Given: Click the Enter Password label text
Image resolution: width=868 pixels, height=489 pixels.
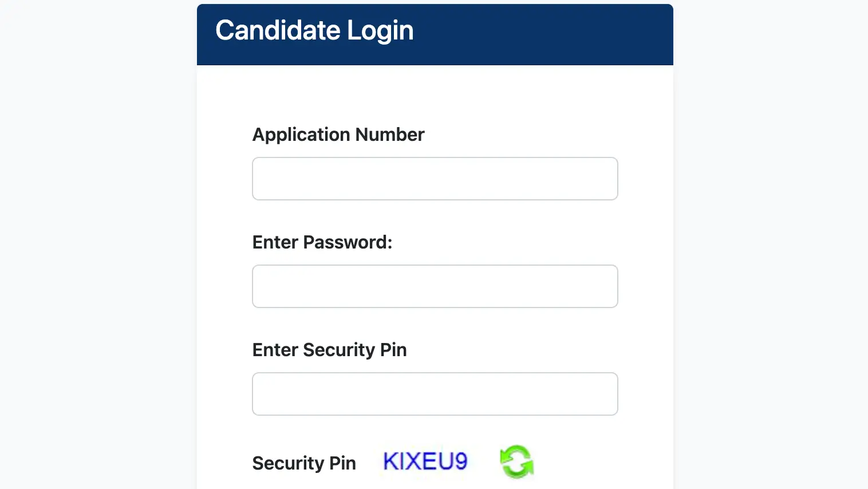Looking at the screenshot, I should (x=322, y=242).
